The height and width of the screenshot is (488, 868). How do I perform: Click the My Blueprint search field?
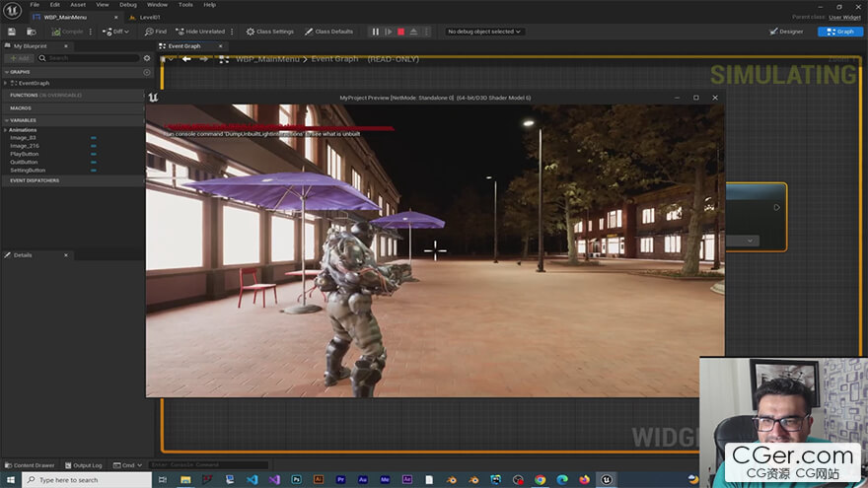(89, 58)
